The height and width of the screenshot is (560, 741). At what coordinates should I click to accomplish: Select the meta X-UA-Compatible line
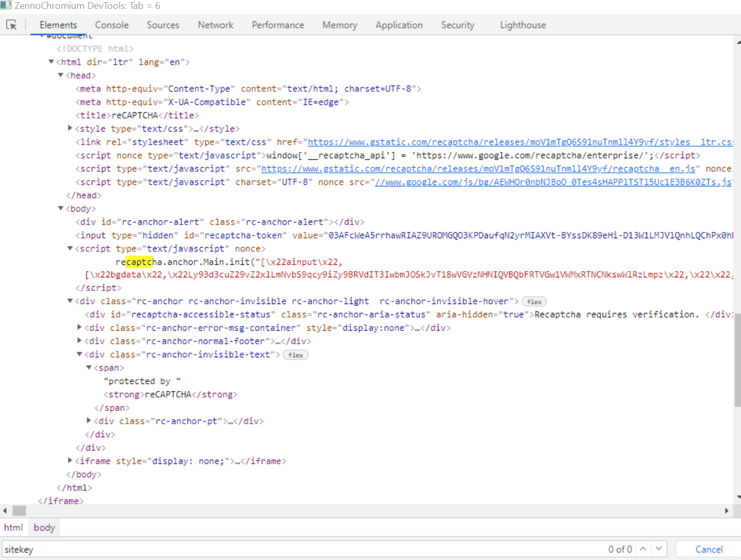pyautogui.click(x=212, y=102)
